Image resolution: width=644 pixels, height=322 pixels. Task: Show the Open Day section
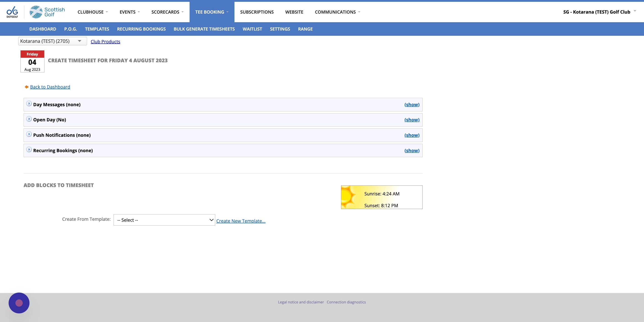click(x=412, y=120)
